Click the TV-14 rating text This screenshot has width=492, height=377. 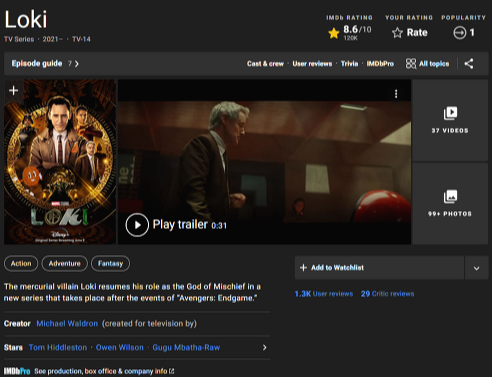coord(81,39)
